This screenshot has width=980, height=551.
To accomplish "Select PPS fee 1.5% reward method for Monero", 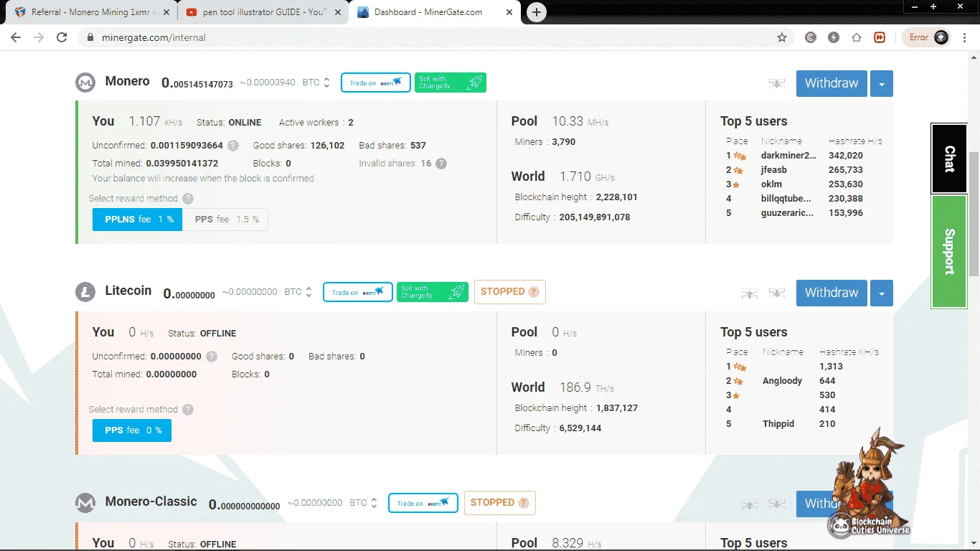I will point(225,220).
